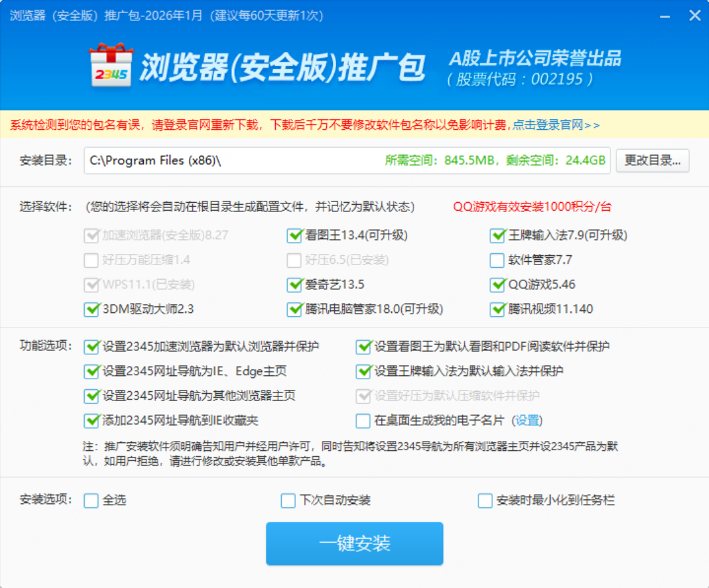Open the 设置 link for 电子名片

(527, 421)
